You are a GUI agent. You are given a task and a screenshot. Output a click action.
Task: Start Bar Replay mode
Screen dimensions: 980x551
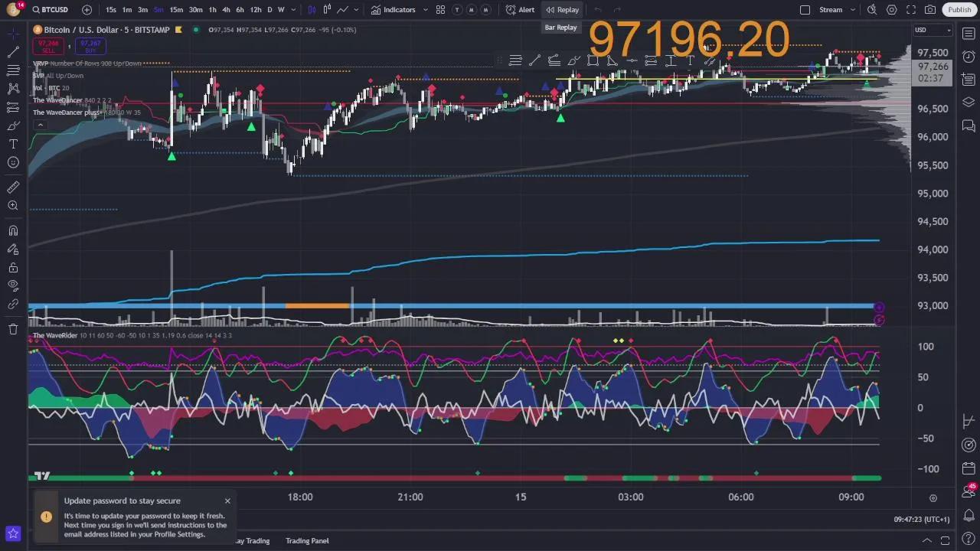(x=562, y=10)
